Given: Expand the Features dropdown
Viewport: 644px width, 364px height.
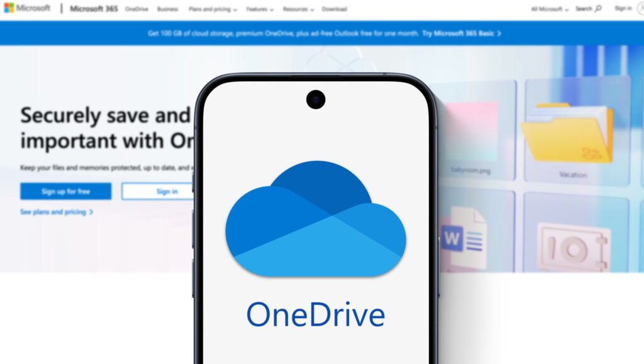Looking at the screenshot, I should pos(260,9).
